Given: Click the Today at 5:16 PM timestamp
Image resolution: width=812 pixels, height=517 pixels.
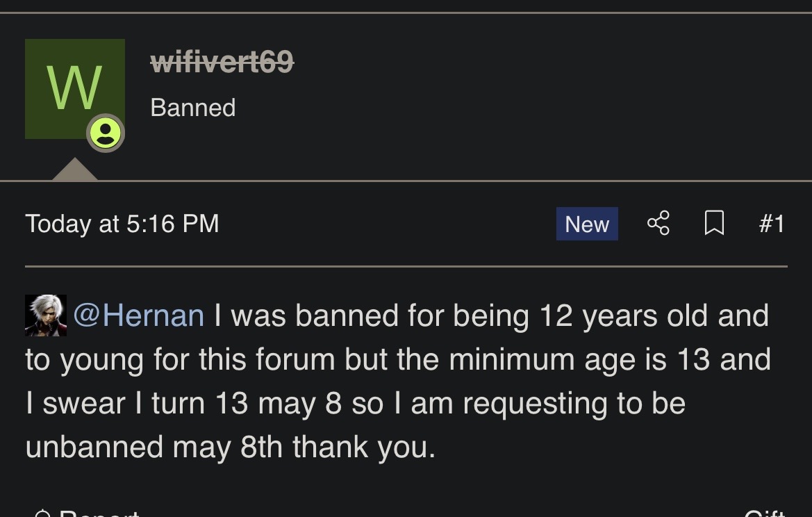Looking at the screenshot, I should pyautogui.click(x=122, y=224).
